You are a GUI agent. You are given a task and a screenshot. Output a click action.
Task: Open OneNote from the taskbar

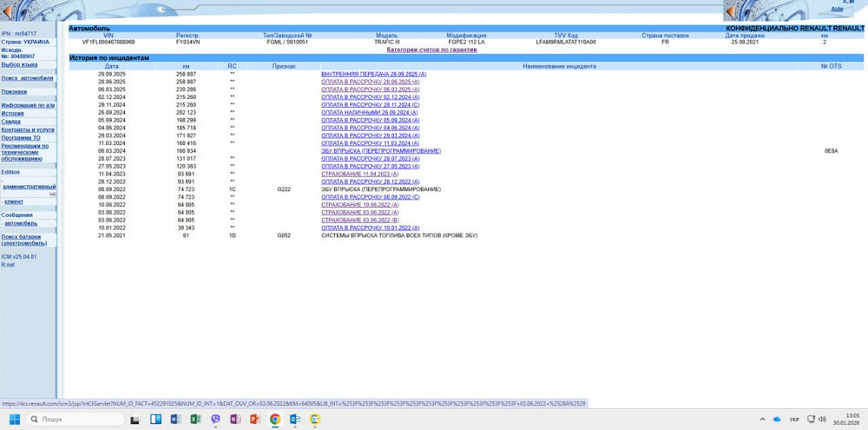tap(235, 420)
